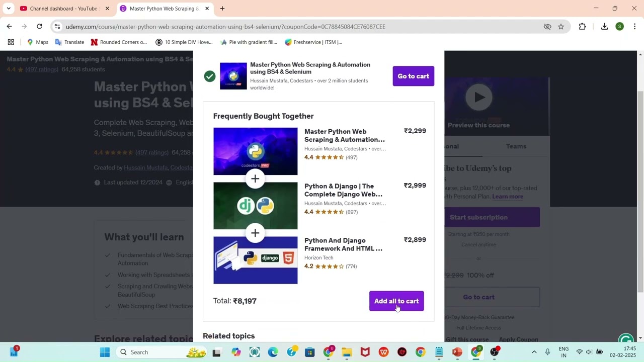Reload the Udemy page

[x=39, y=26]
